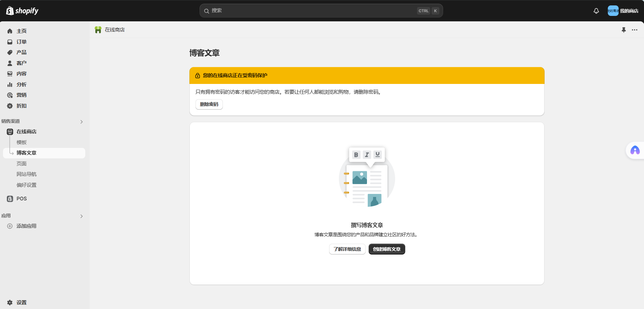Open the 主页 home icon in sidebar
Screen dimensions: 644x309
9,31
